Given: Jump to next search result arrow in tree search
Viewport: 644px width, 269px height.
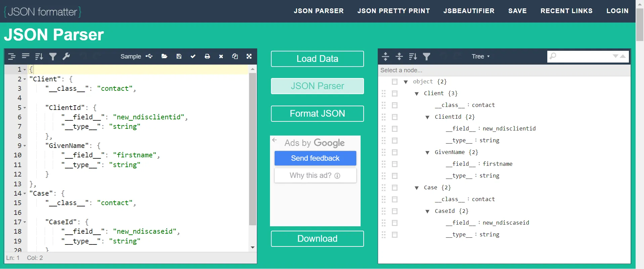Looking at the screenshot, I should click(615, 56).
